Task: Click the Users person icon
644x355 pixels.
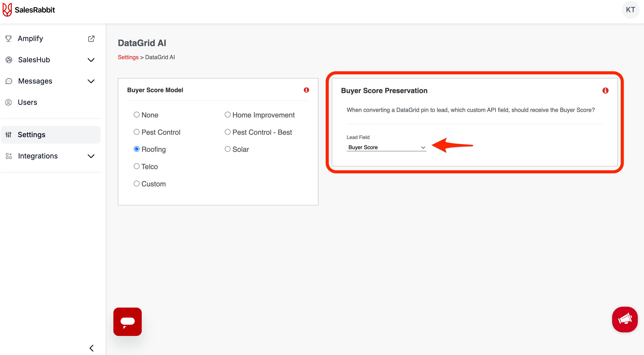Action: point(8,102)
